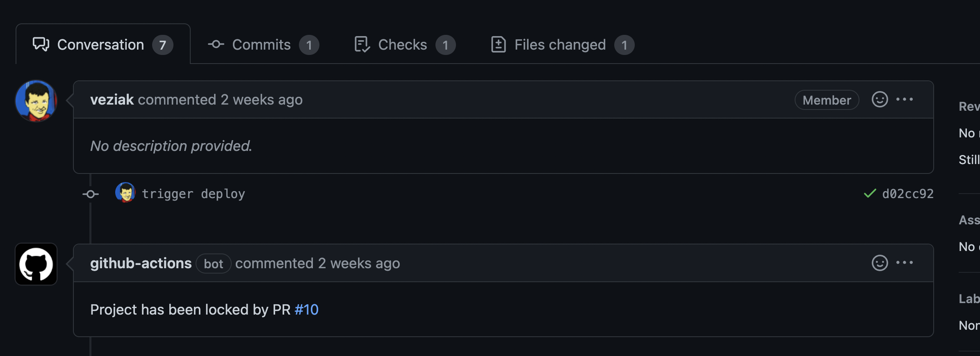Click the github-actions bot avatar
The height and width of the screenshot is (356, 980).
(36, 264)
